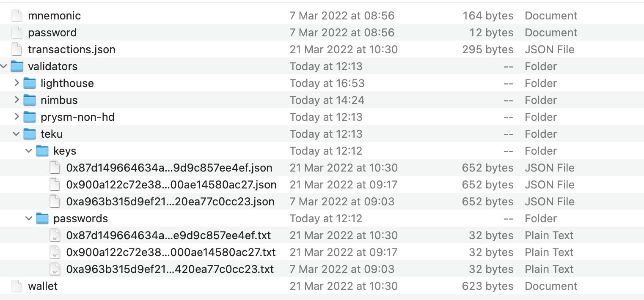Viewport: 644px width, 300px height.
Task: Click the password document file icon
Action: coord(17,33)
